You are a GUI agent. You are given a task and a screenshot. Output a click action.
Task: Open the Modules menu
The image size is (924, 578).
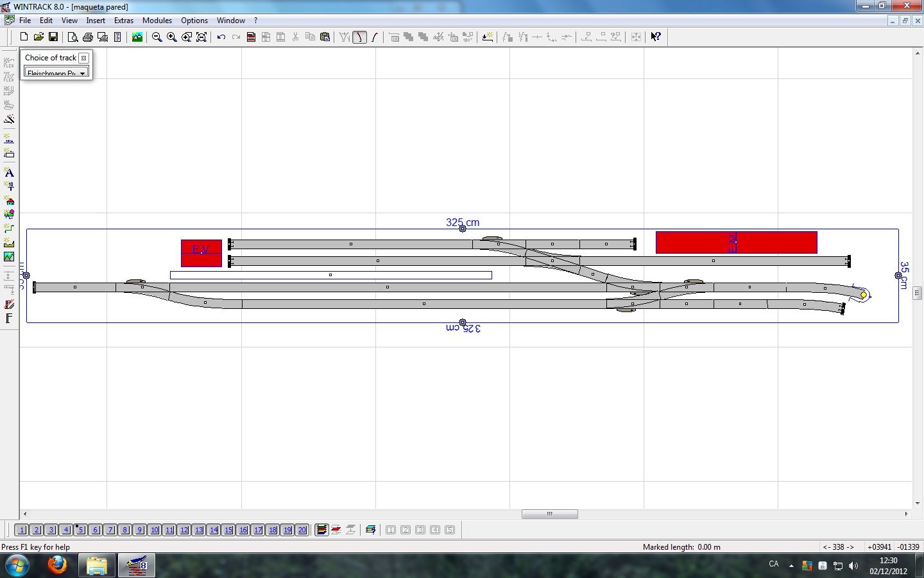[157, 21]
